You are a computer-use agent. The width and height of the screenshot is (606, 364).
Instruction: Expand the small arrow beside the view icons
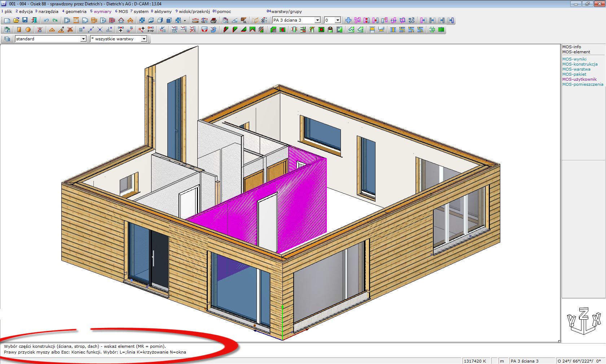click(x=185, y=21)
